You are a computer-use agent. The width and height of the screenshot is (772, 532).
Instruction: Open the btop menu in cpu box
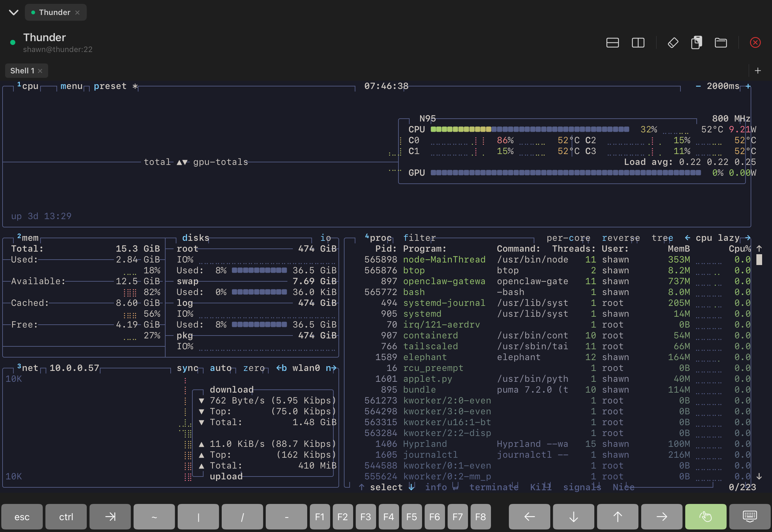click(71, 86)
